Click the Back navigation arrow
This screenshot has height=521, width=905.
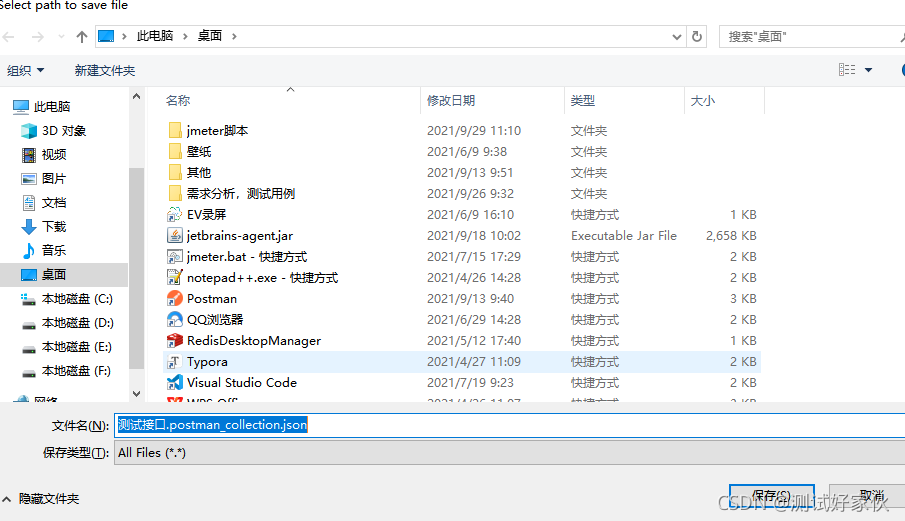[x=9, y=37]
